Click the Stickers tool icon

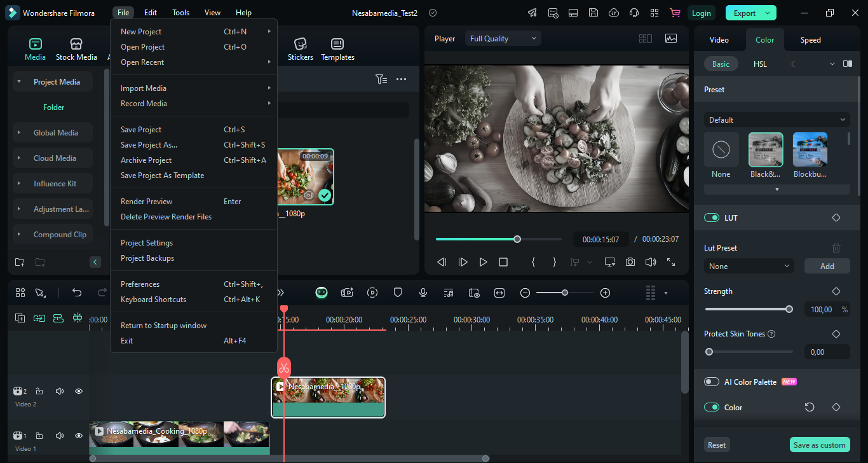[x=301, y=44]
